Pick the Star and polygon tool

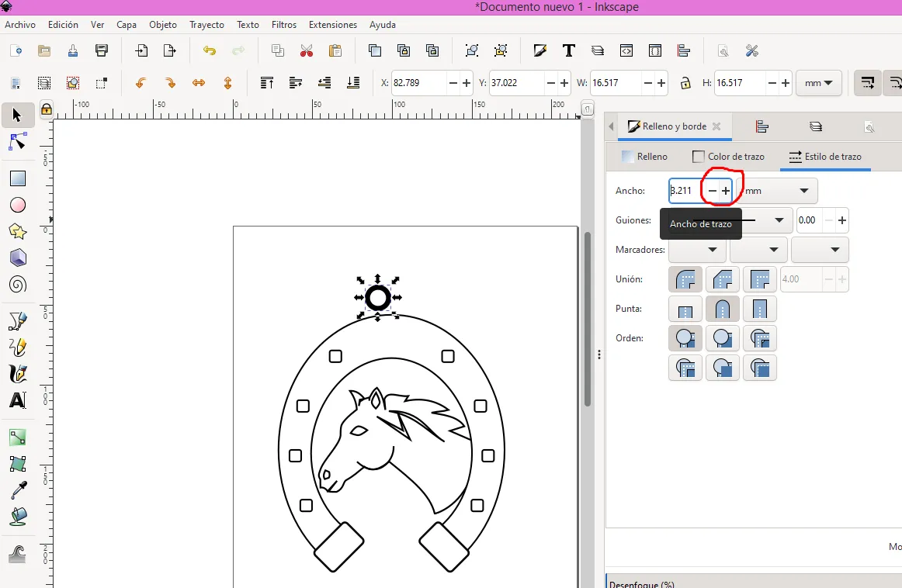[x=17, y=231]
